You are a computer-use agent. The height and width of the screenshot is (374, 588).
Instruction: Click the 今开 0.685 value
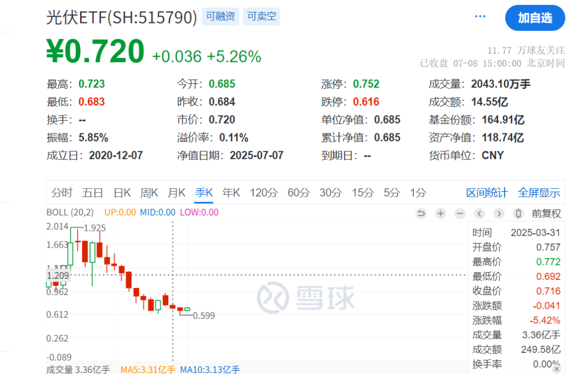(222, 84)
